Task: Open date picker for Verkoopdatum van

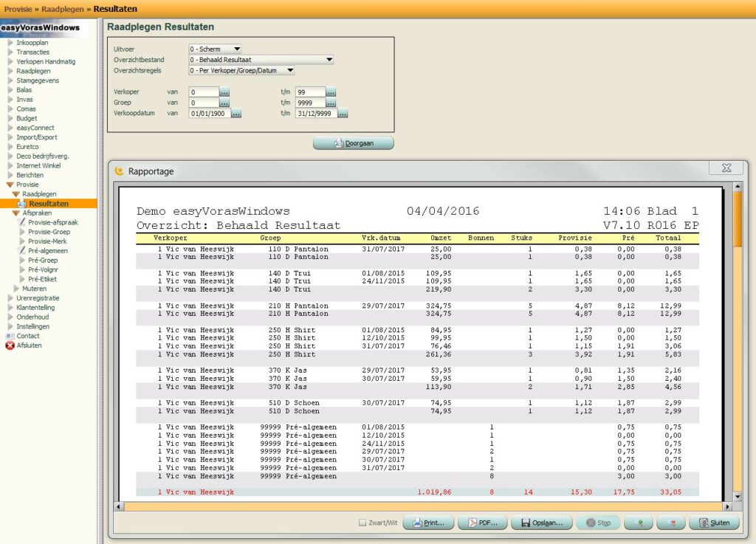Action: pos(236,114)
